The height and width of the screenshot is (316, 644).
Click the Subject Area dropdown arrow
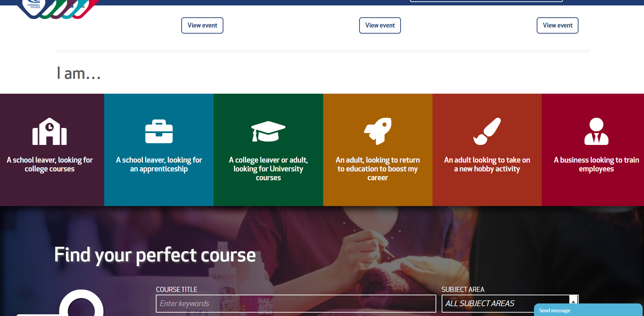click(573, 302)
